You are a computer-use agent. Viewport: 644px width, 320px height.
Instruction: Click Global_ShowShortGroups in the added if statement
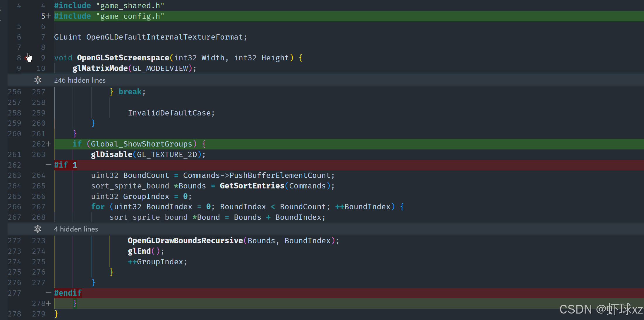tap(141, 144)
